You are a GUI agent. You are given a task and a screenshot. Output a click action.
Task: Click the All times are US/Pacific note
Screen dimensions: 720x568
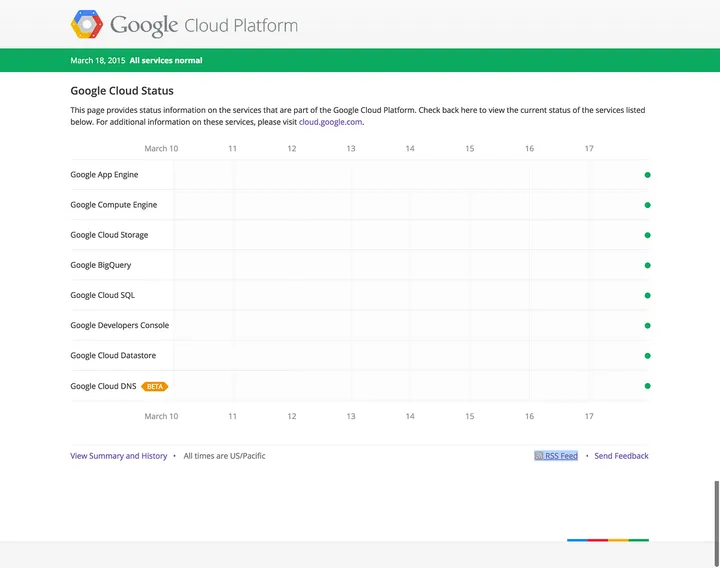(x=225, y=456)
